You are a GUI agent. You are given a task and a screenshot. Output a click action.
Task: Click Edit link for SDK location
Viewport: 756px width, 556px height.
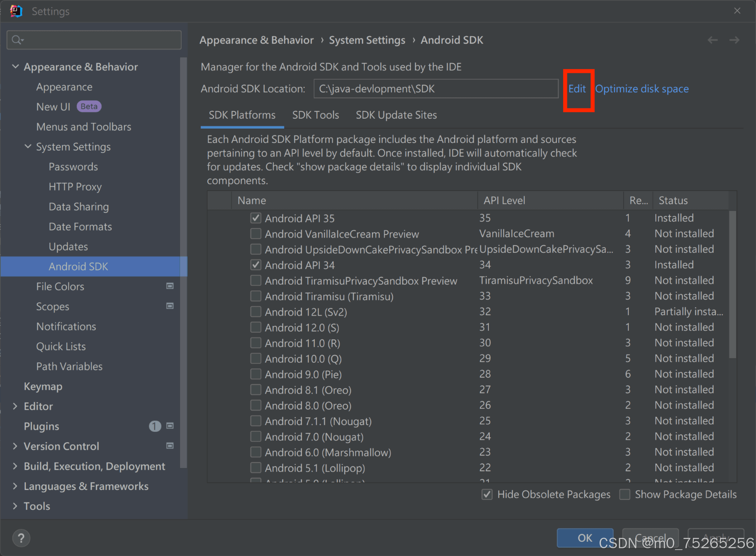point(577,89)
